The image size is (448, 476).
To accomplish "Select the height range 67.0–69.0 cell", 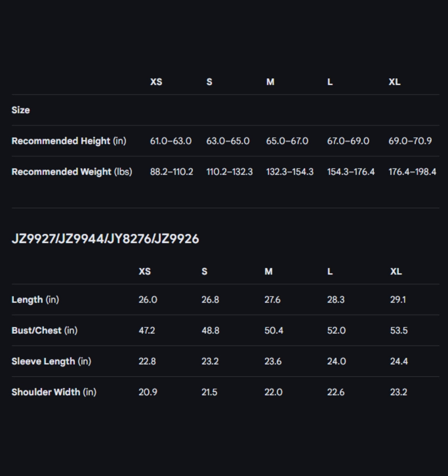I will pyautogui.click(x=348, y=141).
